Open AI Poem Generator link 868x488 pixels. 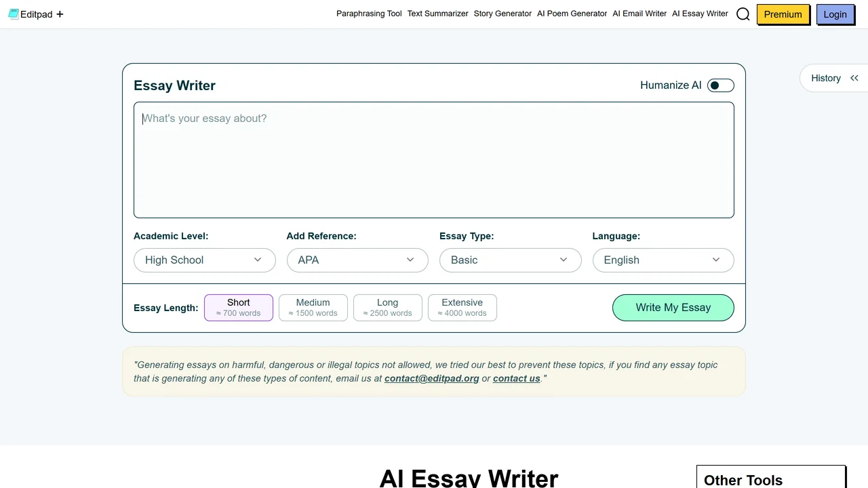pos(572,14)
